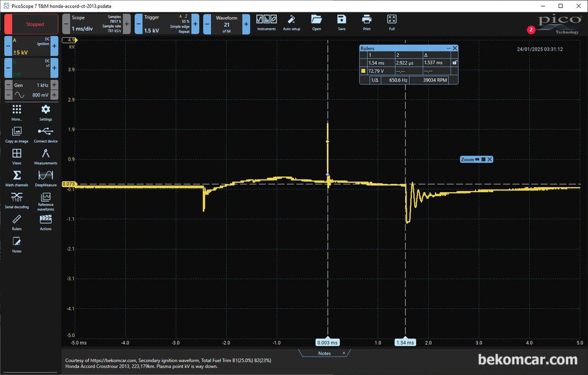Viewport: 588px width, 375px height.
Task: Run Auto setup
Action: click(x=291, y=23)
